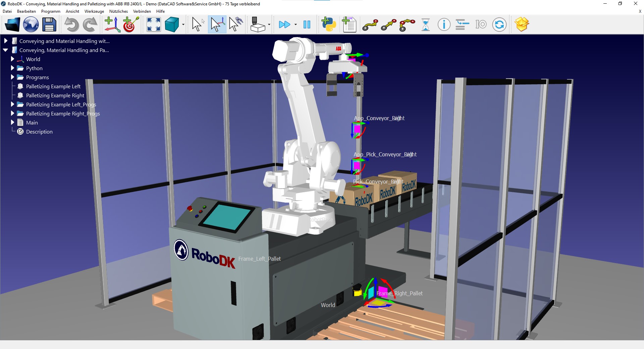Viewport: 644px width, 349px height.
Task: Add a new program
Action: click(349, 24)
